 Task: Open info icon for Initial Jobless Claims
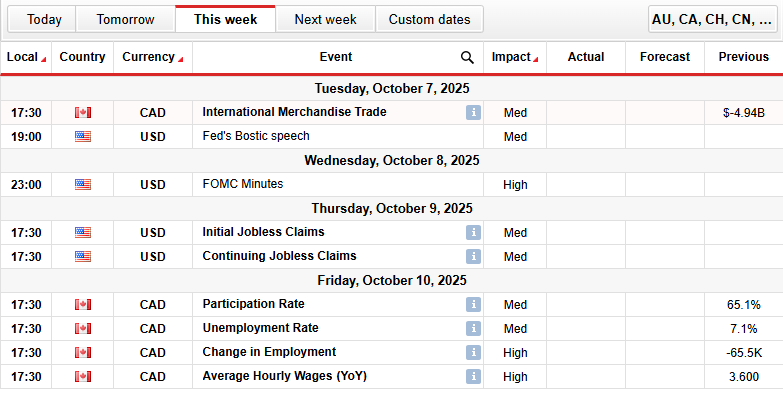tap(473, 233)
